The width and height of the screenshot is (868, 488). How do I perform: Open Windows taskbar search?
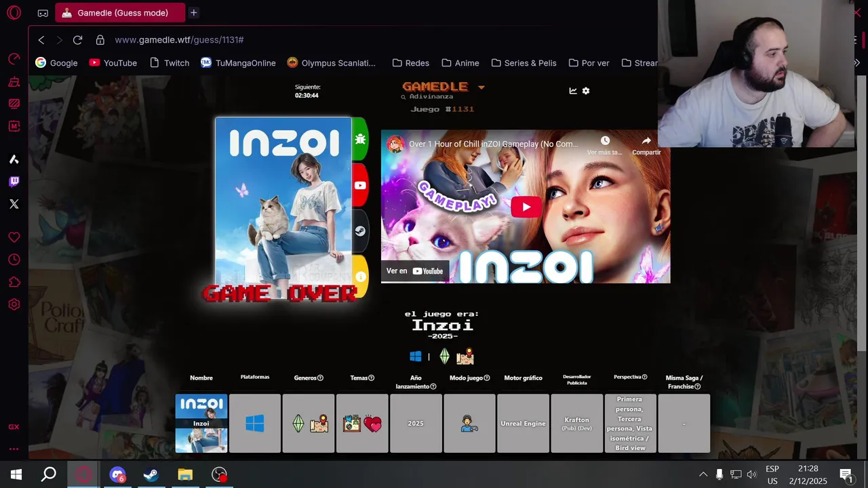[49, 474]
